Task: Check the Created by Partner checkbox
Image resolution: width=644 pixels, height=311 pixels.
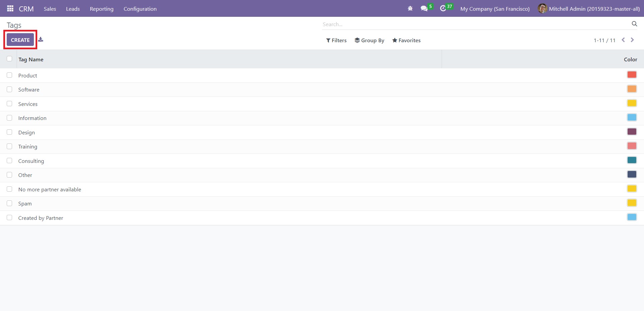Action: tap(9, 217)
